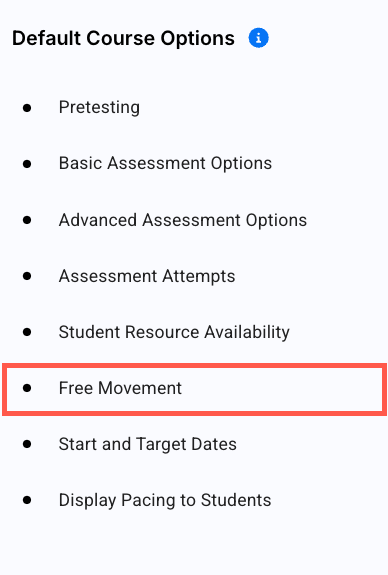Open Start and Target Dates
This screenshot has height=575, width=388.
click(x=147, y=444)
